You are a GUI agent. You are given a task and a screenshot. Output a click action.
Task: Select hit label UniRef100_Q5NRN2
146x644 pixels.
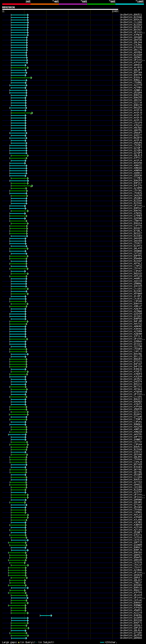point(131,284)
